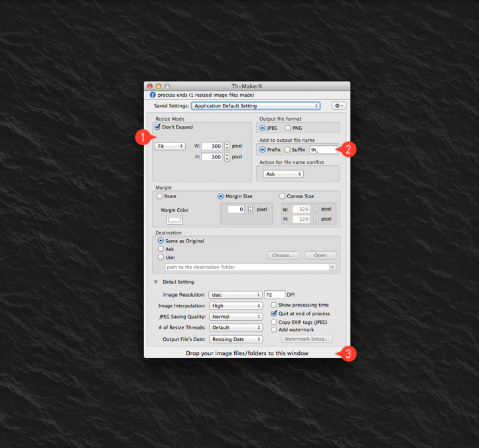Open the Image Resolution Use dropdown
479x448 pixels.
coord(236,295)
